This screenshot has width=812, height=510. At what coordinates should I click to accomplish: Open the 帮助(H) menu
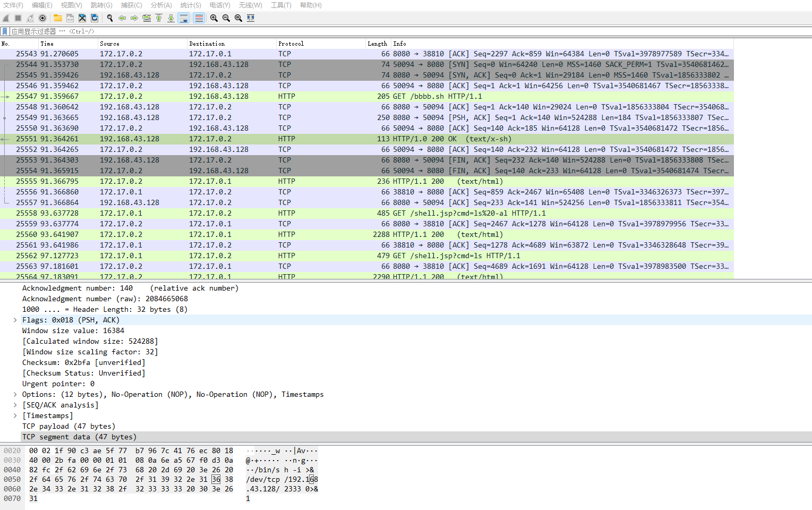pos(311,5)
